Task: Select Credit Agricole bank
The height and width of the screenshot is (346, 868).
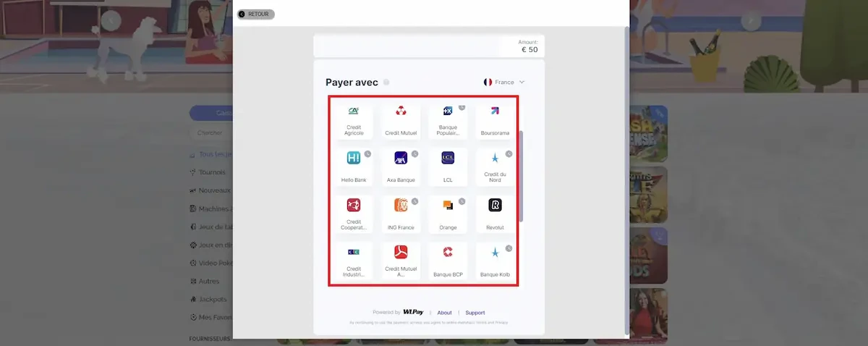Action: click(x=354, y=120)
